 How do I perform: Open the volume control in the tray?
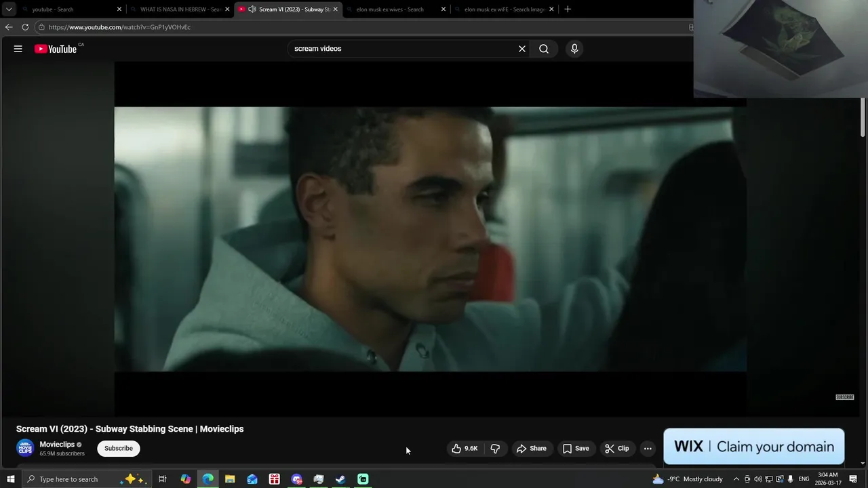coord(758,479)
